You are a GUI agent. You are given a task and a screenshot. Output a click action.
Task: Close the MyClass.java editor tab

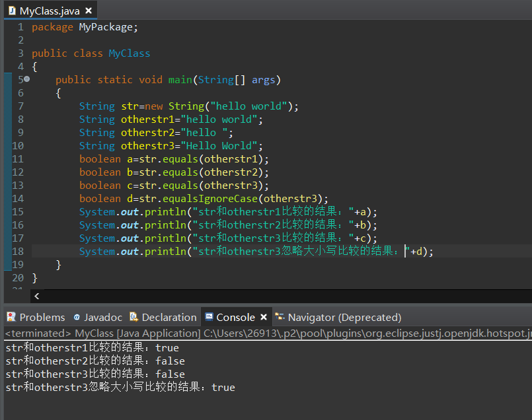(x=89, y=11)
